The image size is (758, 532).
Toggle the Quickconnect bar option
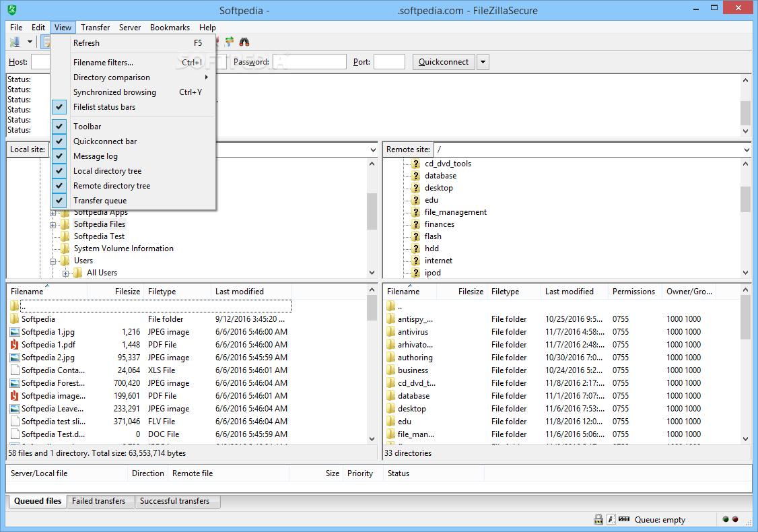[x=133, y=141]
